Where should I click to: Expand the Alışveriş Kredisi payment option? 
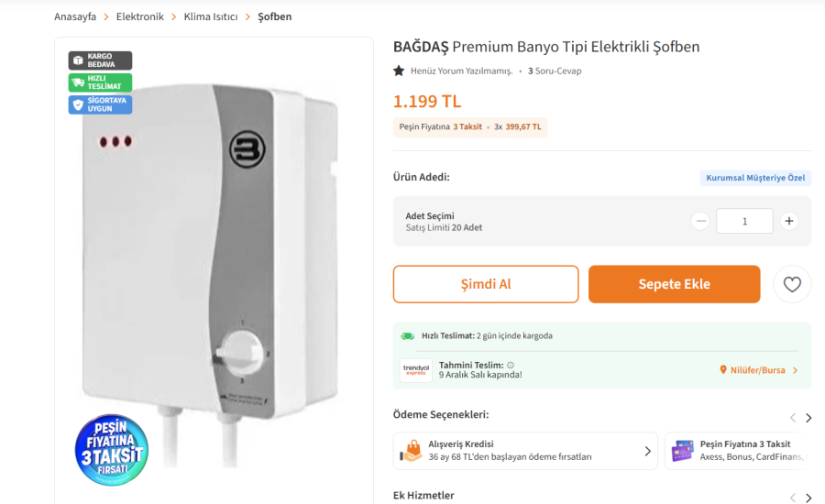coord(647,451)
